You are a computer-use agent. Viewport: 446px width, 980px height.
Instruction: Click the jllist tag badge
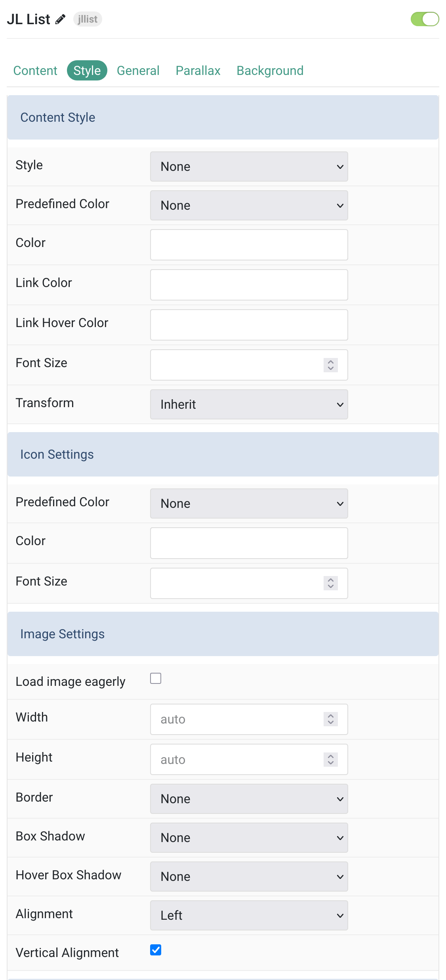pyautogui.click(x=88, y=19)
